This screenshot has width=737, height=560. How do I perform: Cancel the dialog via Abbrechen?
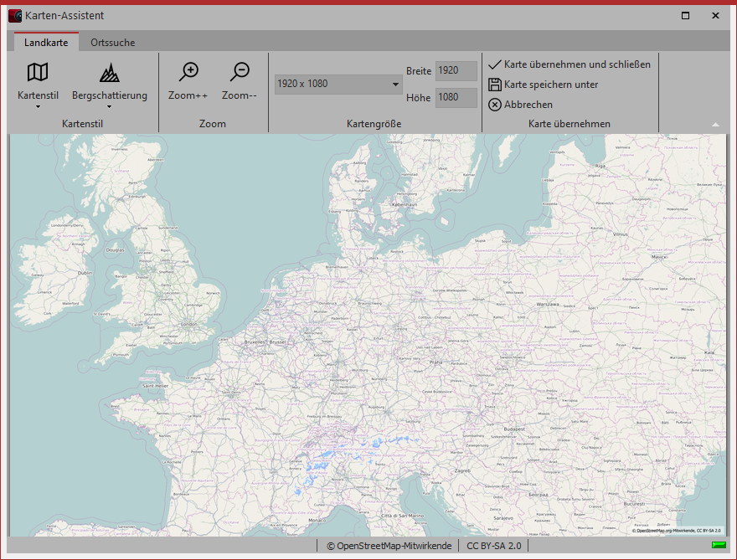coord(530,105)
